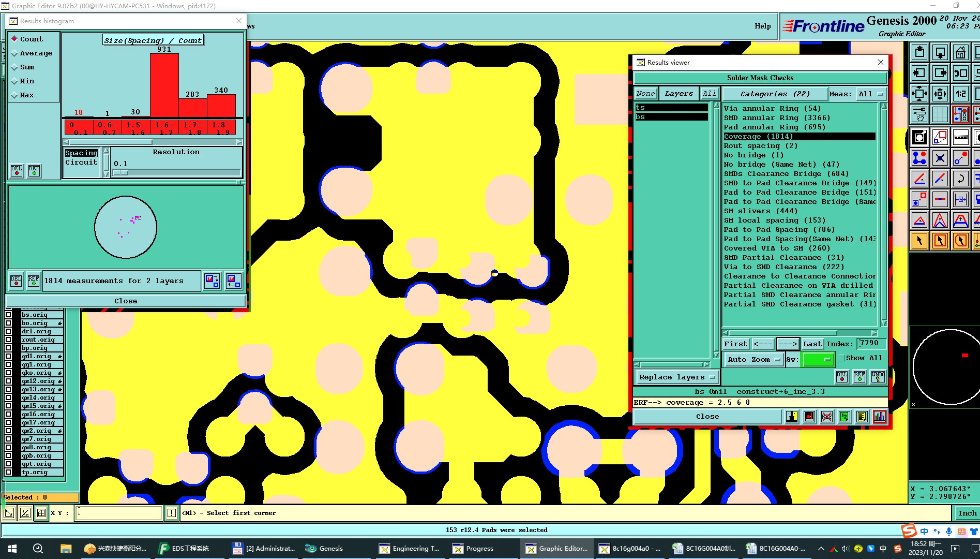This screenshot has height=559, width=980.
Task: Click the pan left icon
Action: tap(919, 73)
